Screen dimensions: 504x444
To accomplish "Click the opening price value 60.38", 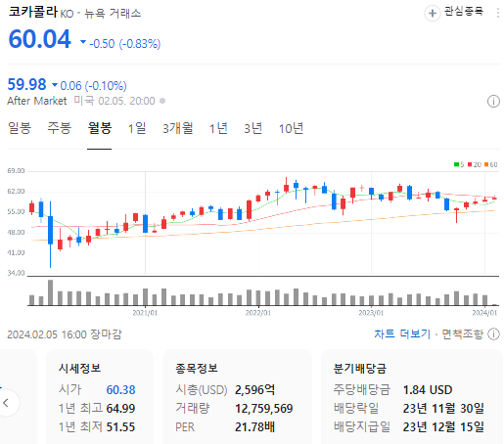I will pos(120,390).
